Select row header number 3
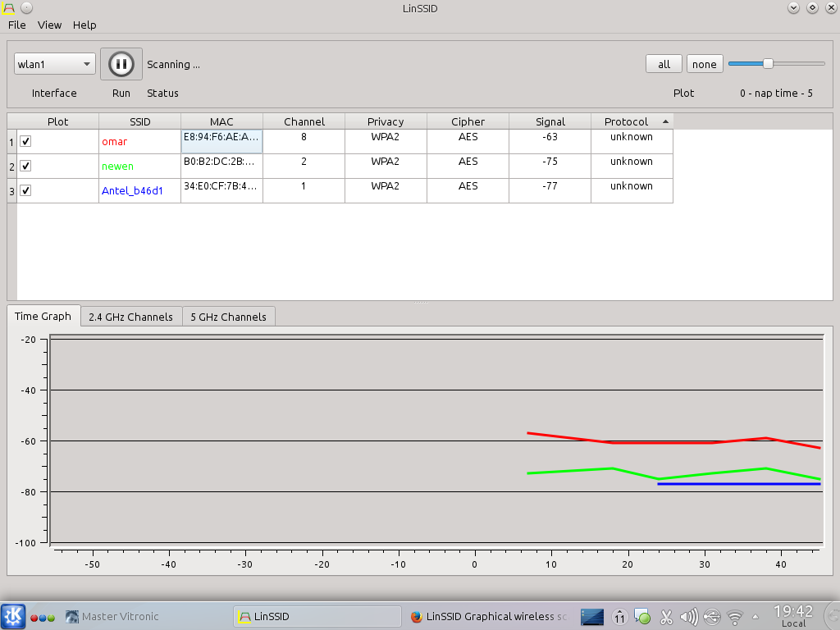 (11, 190)
